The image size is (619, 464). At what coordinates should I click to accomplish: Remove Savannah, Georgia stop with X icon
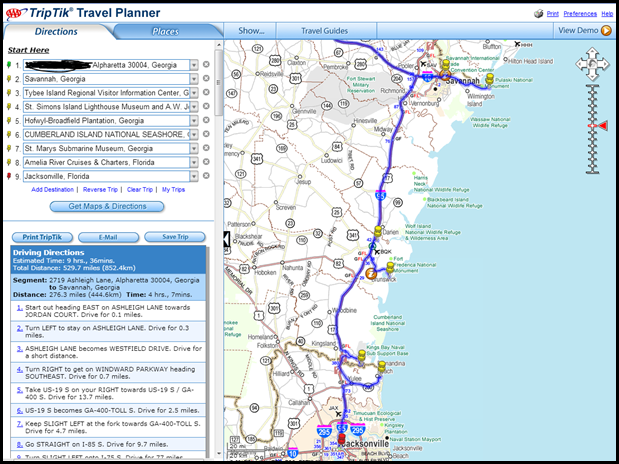point(206,78)
